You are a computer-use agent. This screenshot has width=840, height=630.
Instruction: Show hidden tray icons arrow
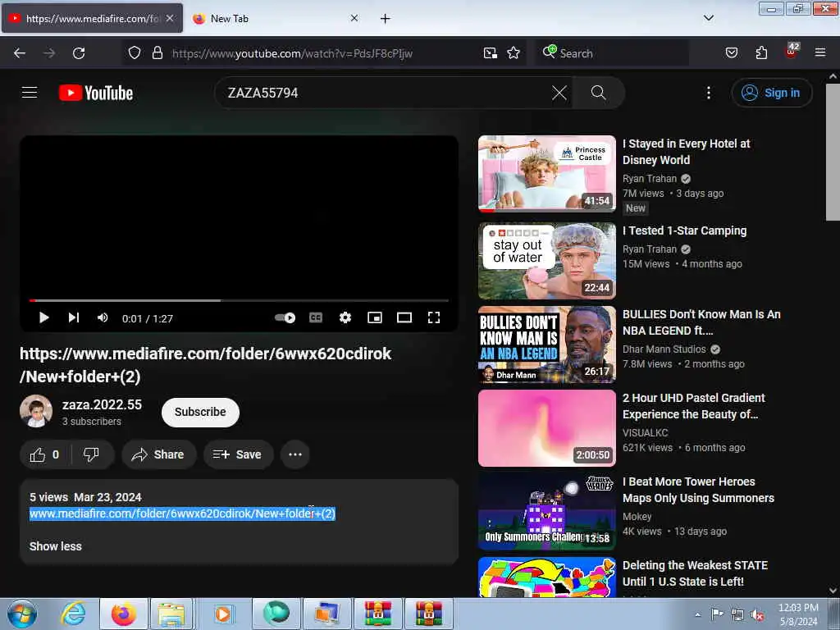[x=697, y=614]
